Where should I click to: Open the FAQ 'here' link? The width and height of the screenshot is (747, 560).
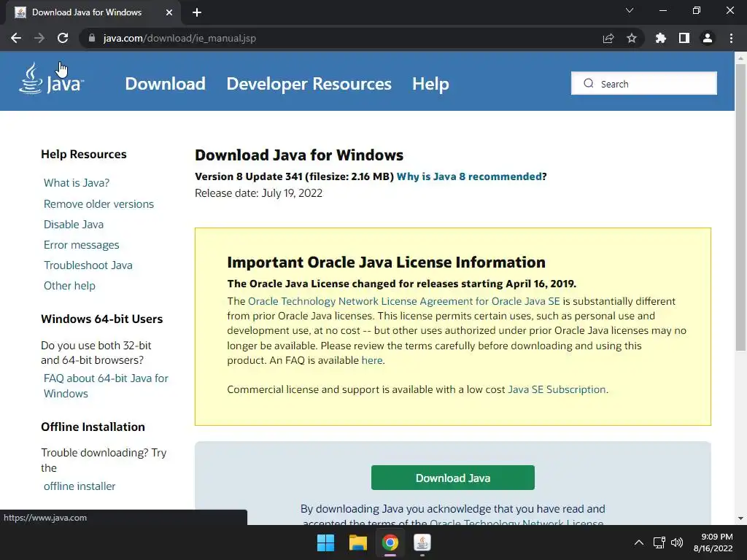pos(371,360)
